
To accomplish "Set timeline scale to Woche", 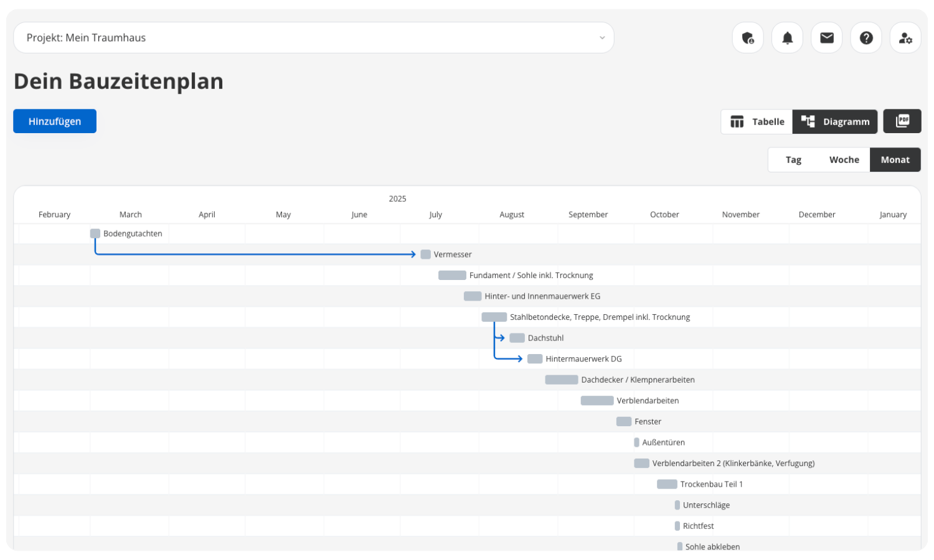I will coord(844,160).
